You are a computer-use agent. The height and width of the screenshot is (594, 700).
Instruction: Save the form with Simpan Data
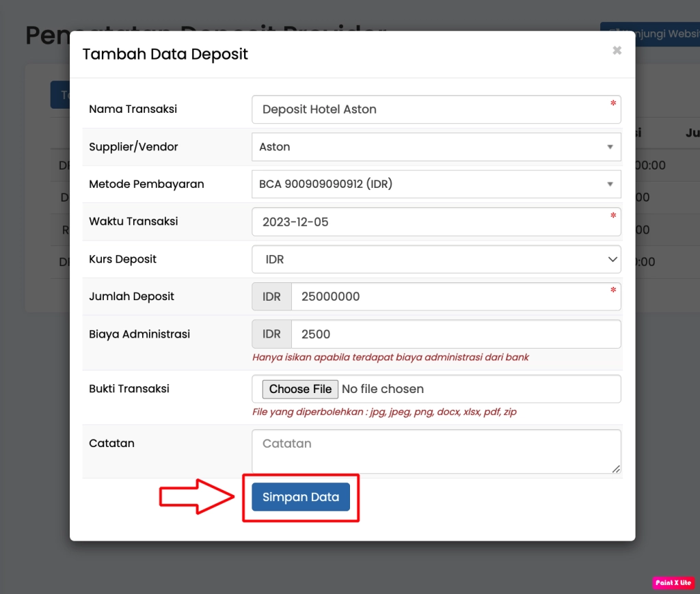click(301, 497)
